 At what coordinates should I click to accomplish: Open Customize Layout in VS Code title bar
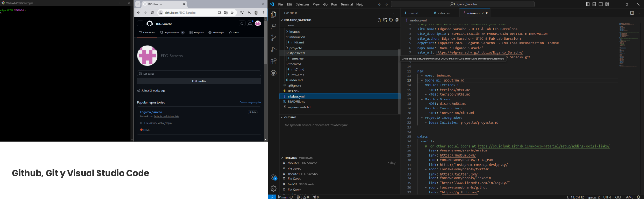click(607, 4)
